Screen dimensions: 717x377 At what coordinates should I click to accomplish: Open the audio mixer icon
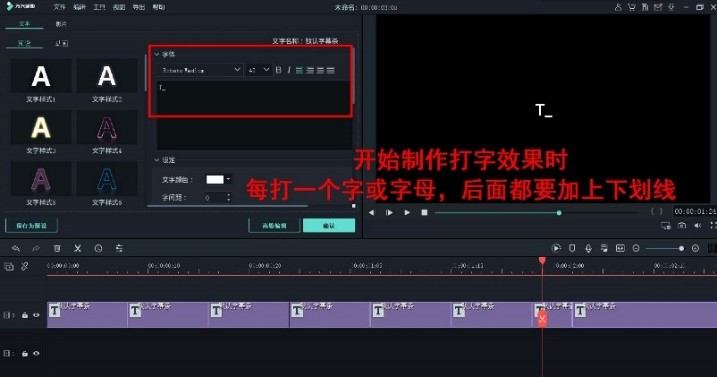point(604,248)
